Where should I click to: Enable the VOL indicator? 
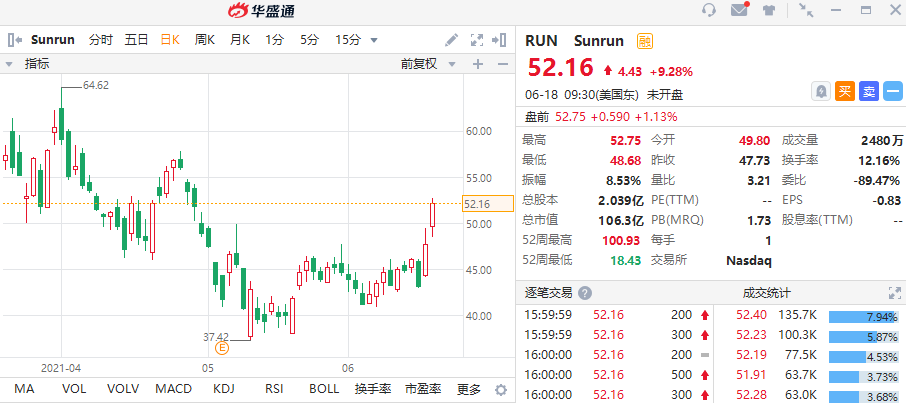click(x=73, y=389)
